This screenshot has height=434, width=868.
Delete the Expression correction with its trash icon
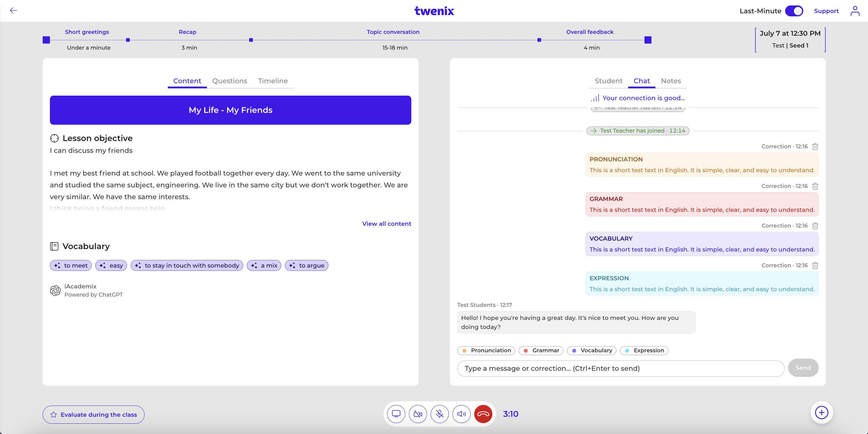[x=815, y=266]
